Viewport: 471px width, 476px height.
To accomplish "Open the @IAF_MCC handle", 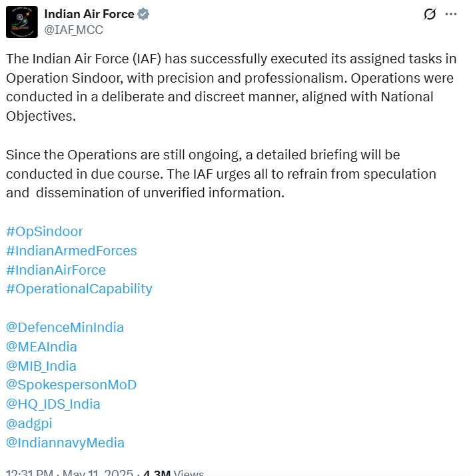I will [x=74, y=30].
